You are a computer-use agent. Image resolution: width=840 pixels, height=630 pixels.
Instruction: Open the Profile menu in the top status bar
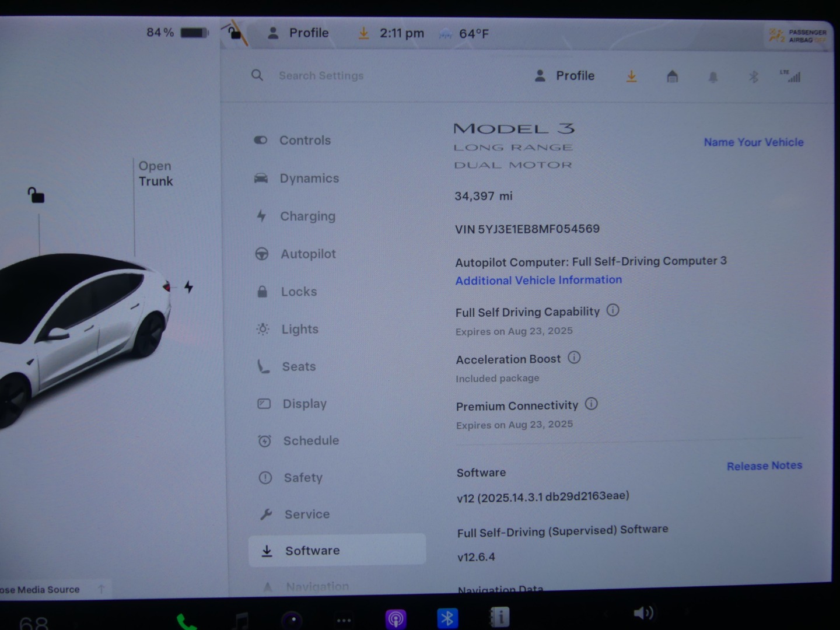click(x=299, y=33)
